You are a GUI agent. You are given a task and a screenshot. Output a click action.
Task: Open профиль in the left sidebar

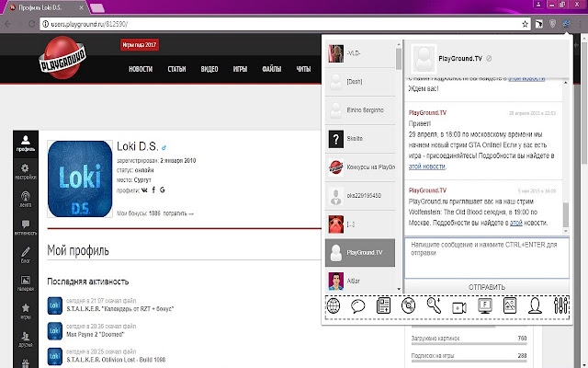[26, 144]
